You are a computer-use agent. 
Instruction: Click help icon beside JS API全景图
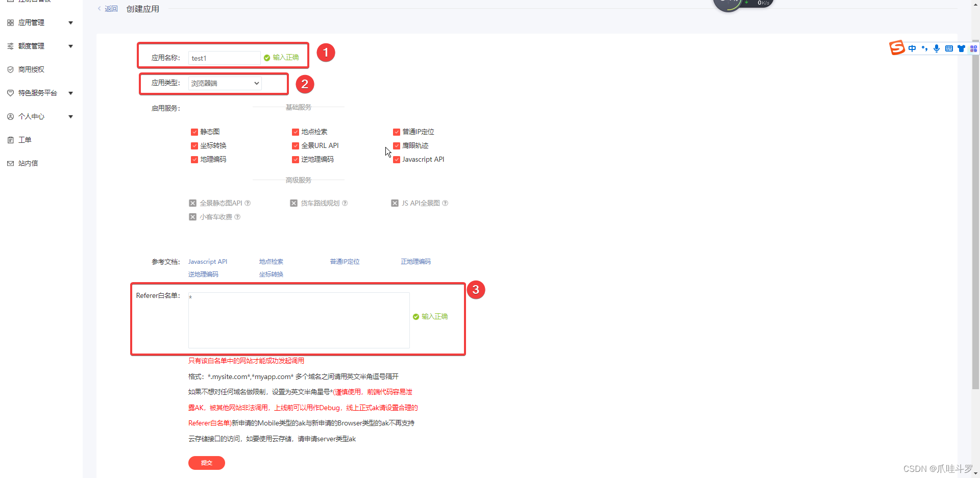[445, 203]
